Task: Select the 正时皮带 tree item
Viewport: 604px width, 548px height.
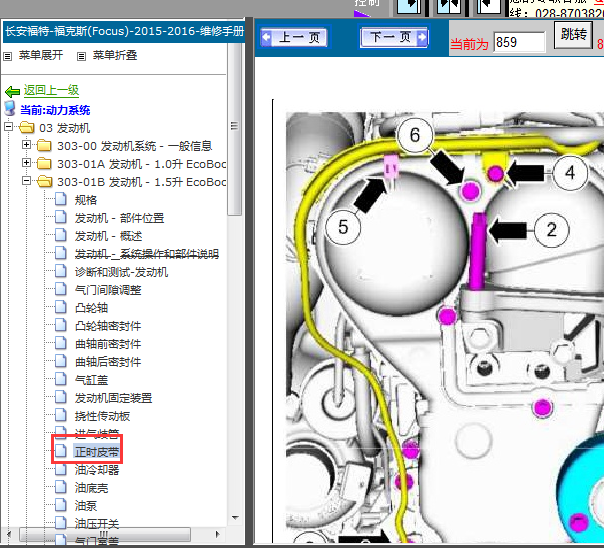Action: tap(97, 451)
